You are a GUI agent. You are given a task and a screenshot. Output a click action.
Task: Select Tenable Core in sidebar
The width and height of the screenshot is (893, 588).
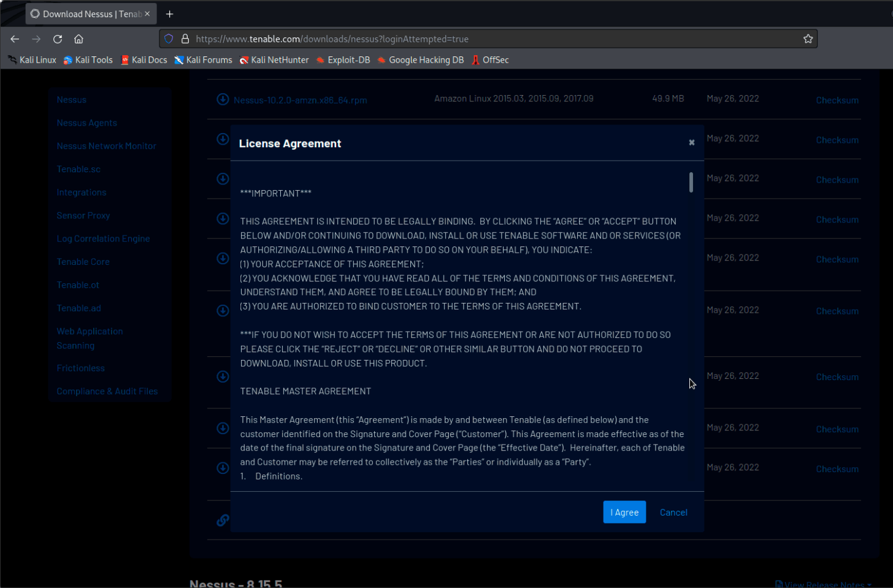coord(83,262)
